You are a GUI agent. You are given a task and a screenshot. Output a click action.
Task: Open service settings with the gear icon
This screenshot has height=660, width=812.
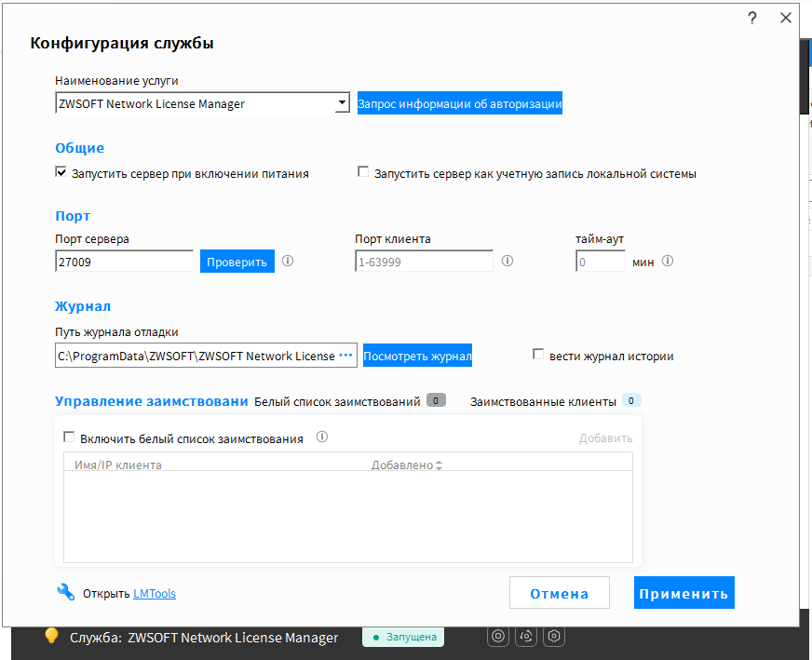[554, 636]
